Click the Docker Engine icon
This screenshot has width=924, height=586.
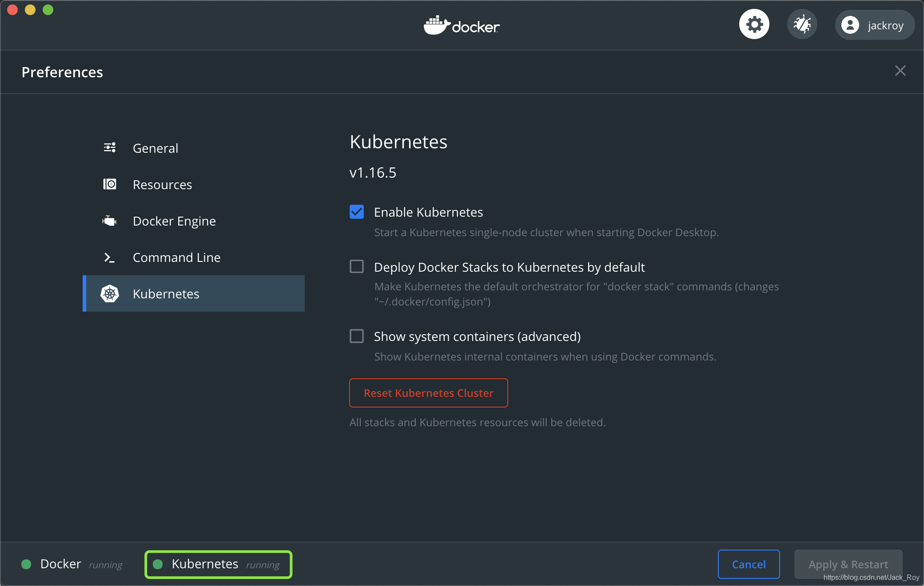[110, 221]
